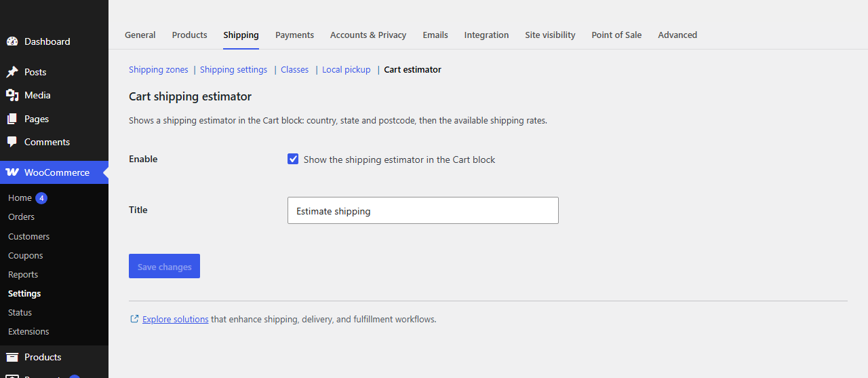The width and height of the screenshot is (868, 378).
Task: Select the Settings submenu item
Action: (x=24, y=293)
